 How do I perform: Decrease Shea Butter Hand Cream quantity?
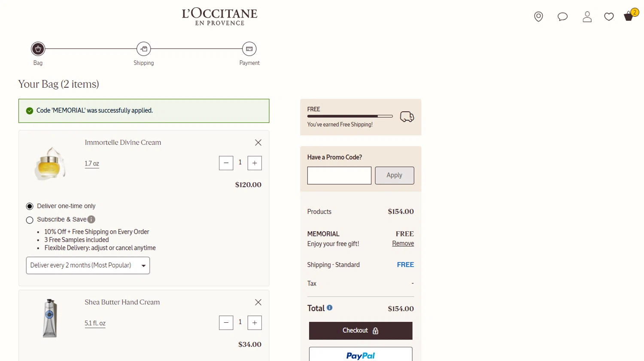pyautogui.click(x=226, y=323)
